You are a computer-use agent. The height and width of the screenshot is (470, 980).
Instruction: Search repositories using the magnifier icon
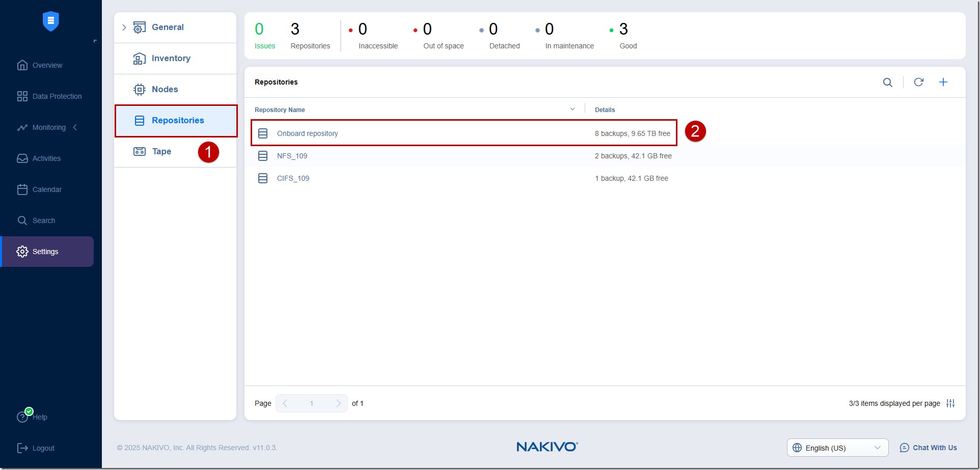tap(888, 82)
